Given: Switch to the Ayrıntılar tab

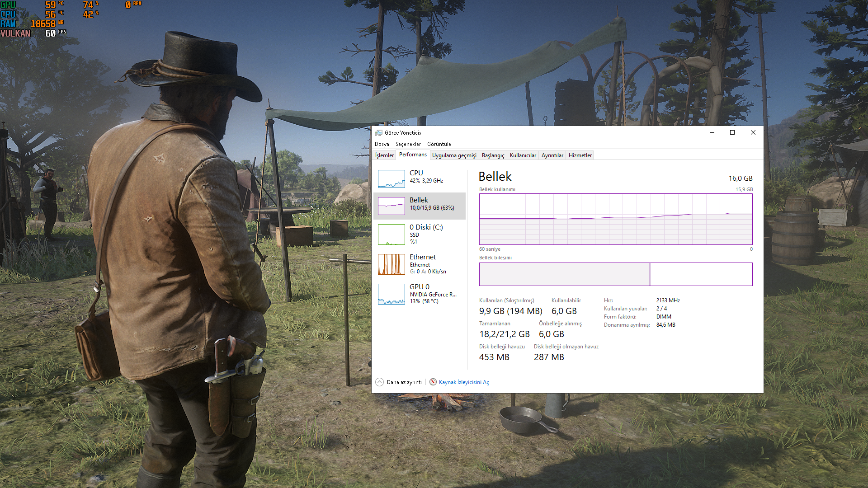Looking at the screenshot, I should pos(552,155).
